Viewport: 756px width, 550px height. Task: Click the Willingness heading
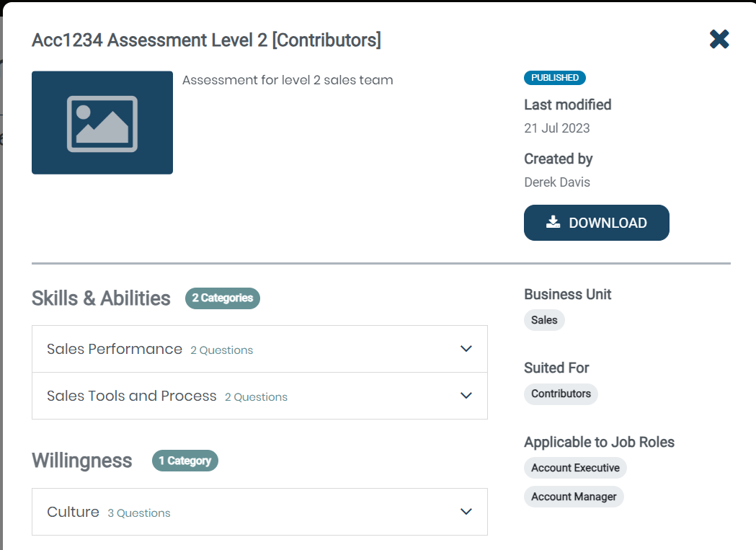[82, 461]
